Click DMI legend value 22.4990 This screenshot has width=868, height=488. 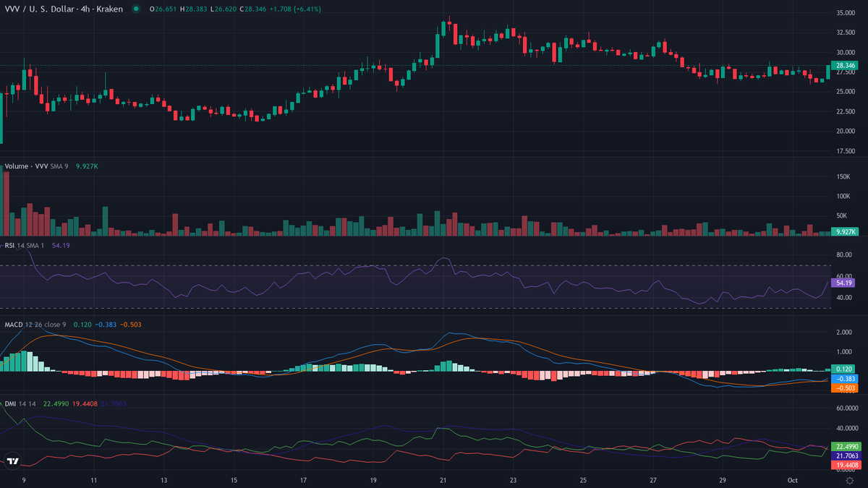pos(55,403)
